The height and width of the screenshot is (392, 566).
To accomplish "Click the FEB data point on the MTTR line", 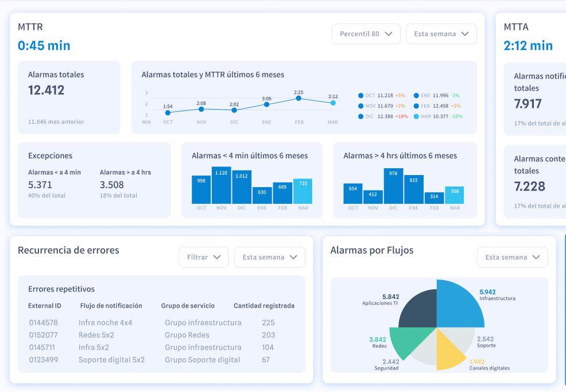I will tap(299, 98).
